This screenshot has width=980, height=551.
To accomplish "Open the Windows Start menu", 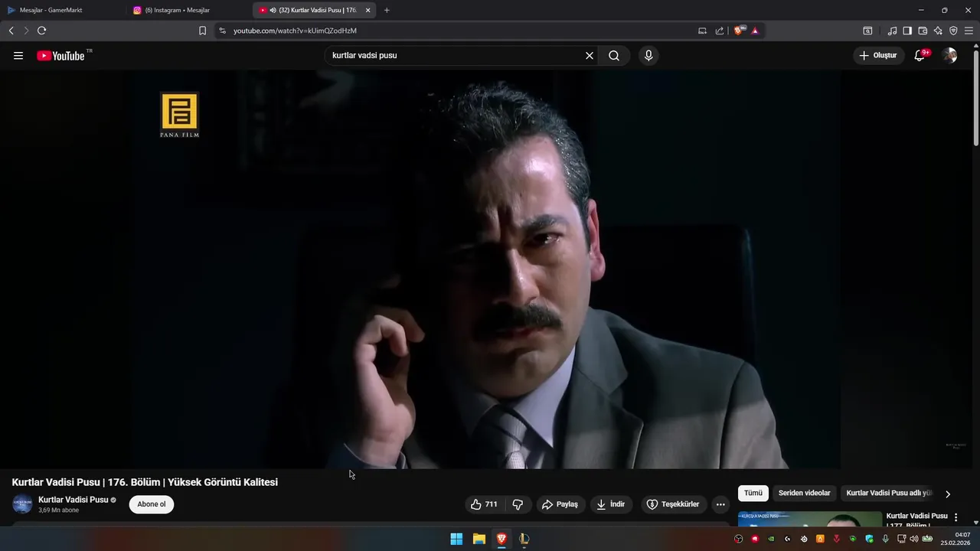I will click(456, 539).
